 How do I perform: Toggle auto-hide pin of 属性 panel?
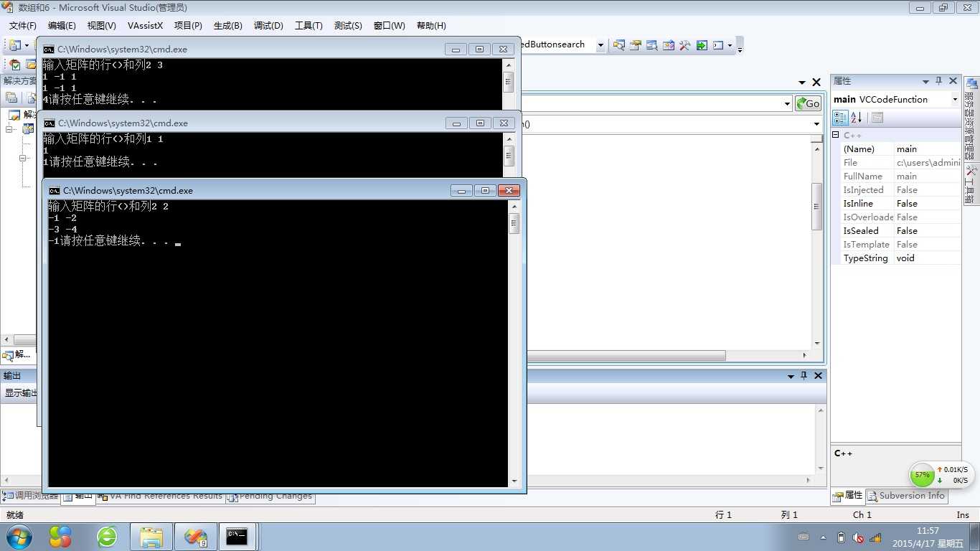tap(938, 81)
